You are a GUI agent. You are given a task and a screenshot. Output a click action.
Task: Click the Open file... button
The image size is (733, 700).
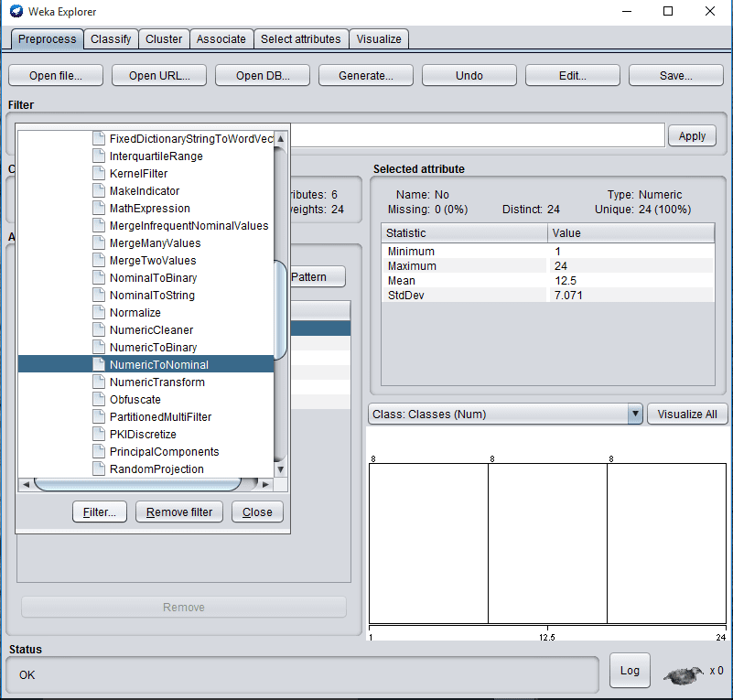[56, 76]
